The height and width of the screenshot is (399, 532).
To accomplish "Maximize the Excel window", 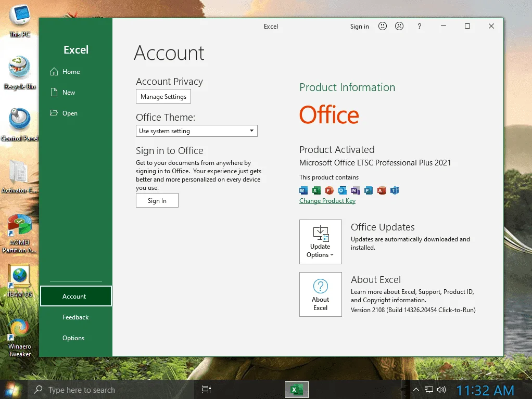I will click(x=467, y=26).
